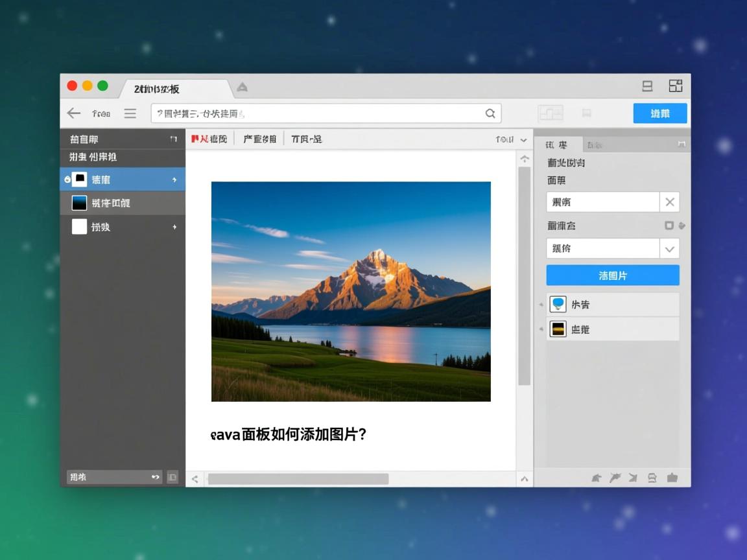Click the export arrow icon in bottom panel bar

point(633,478)
